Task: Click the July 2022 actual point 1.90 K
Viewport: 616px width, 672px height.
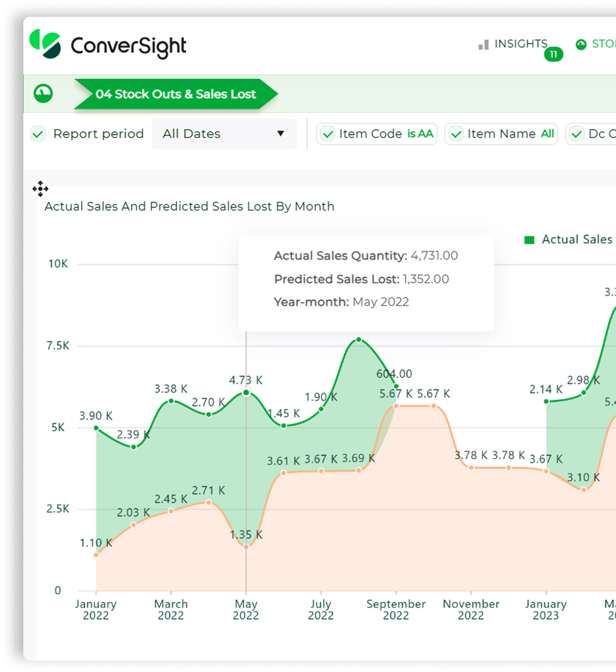Action: 321,409
